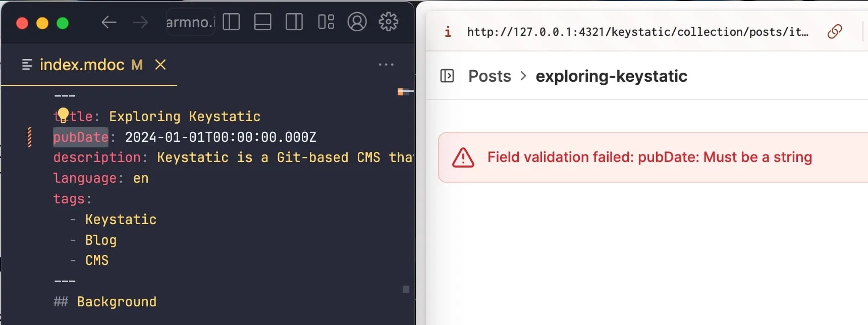
Task: Click the page info icon beside URL
Action: [448, 32]
